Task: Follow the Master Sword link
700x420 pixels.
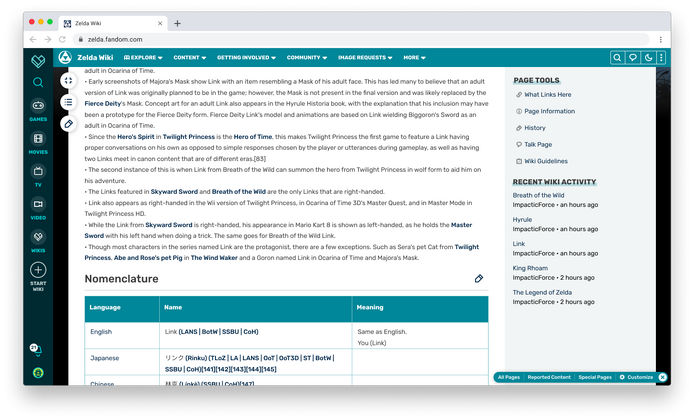Action: tap(461, 225)
